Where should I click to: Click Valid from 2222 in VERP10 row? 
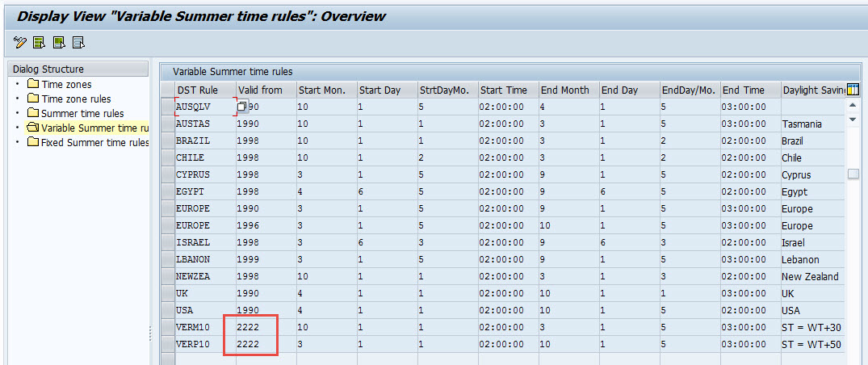tap(266, 344)
